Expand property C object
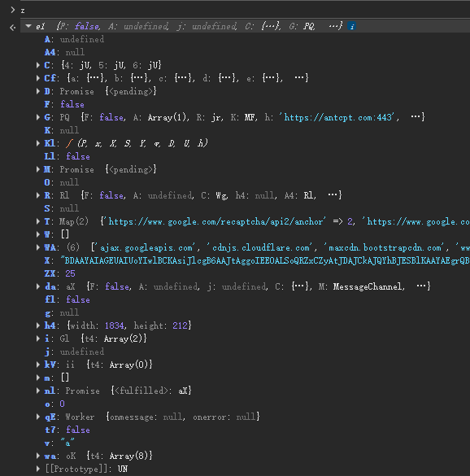The width and height of the screenshot is (470, 476). click(38, 65)
